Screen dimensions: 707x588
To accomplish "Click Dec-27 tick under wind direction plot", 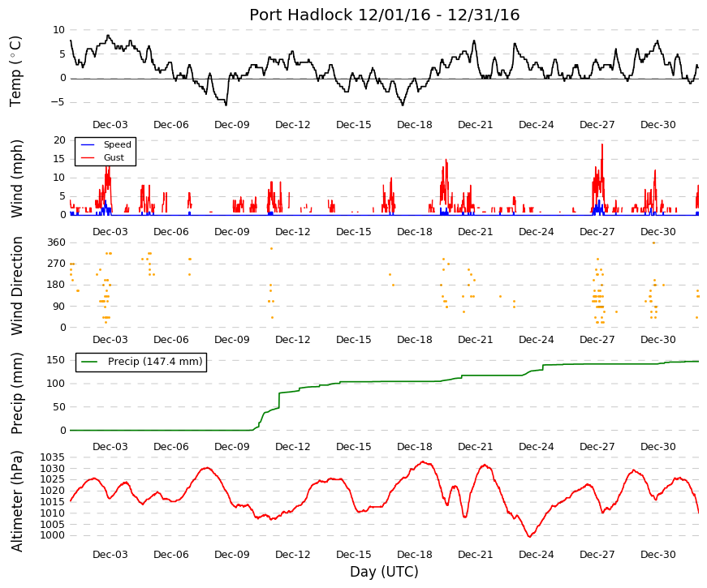I will coord(597,340).
